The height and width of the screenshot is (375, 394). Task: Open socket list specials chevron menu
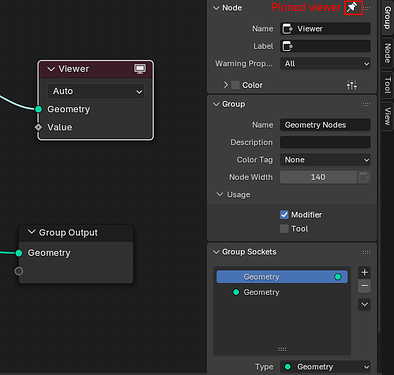(364, 304)
